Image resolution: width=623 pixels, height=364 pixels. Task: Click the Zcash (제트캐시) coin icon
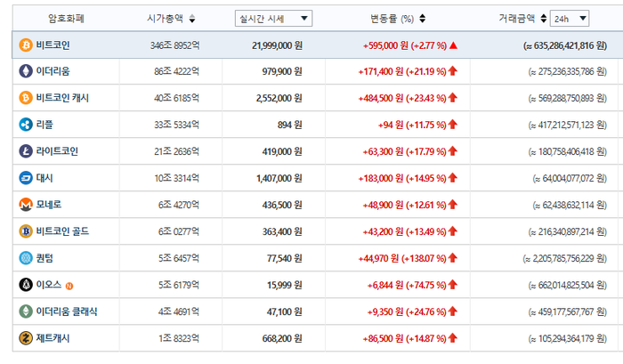[x=26, y=338]
